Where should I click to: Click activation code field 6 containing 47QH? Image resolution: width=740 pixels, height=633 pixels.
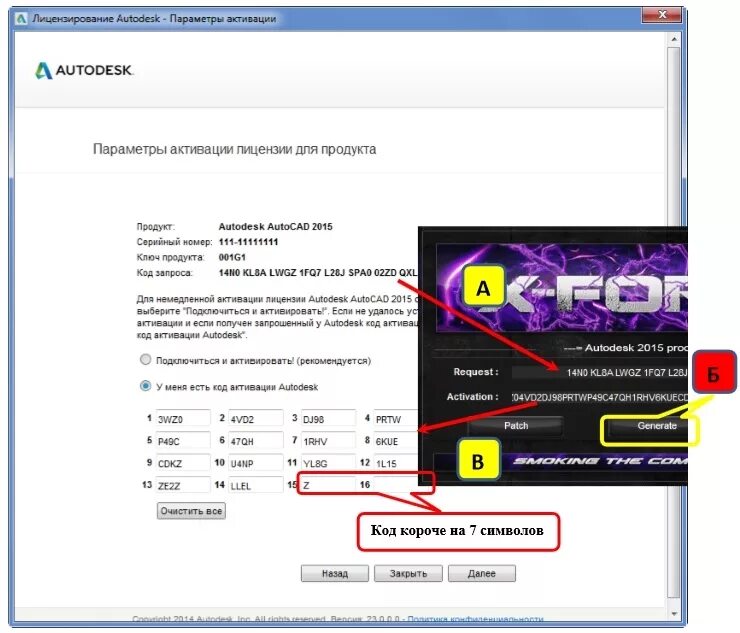tap(256, 441)
